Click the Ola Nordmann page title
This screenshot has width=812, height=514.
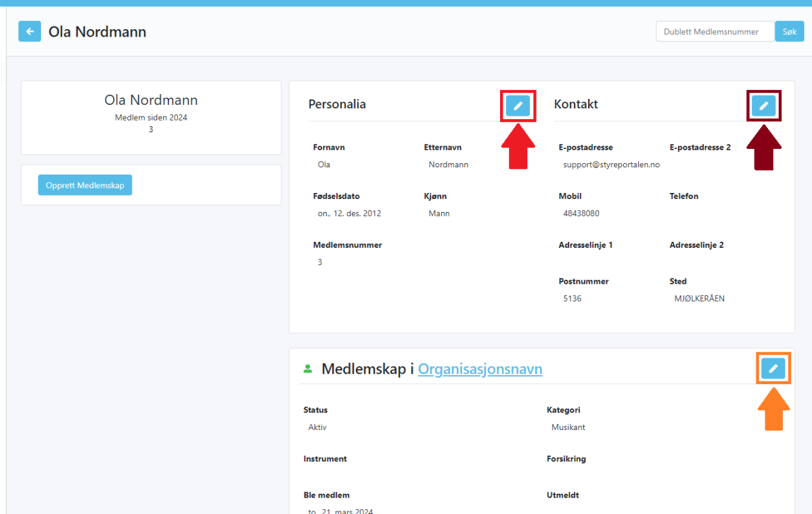(x=97, y=32)
